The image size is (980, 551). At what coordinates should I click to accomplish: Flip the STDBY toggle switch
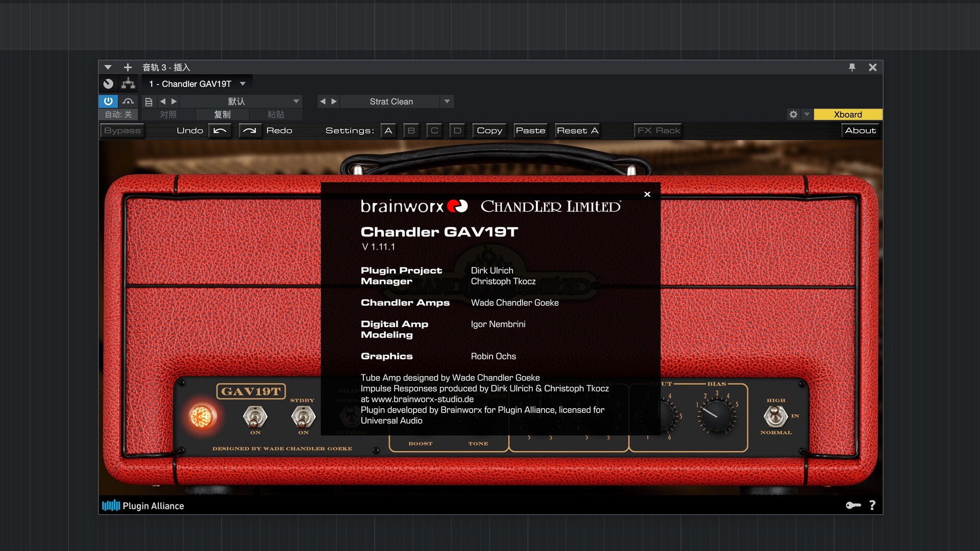click(303, 417)
